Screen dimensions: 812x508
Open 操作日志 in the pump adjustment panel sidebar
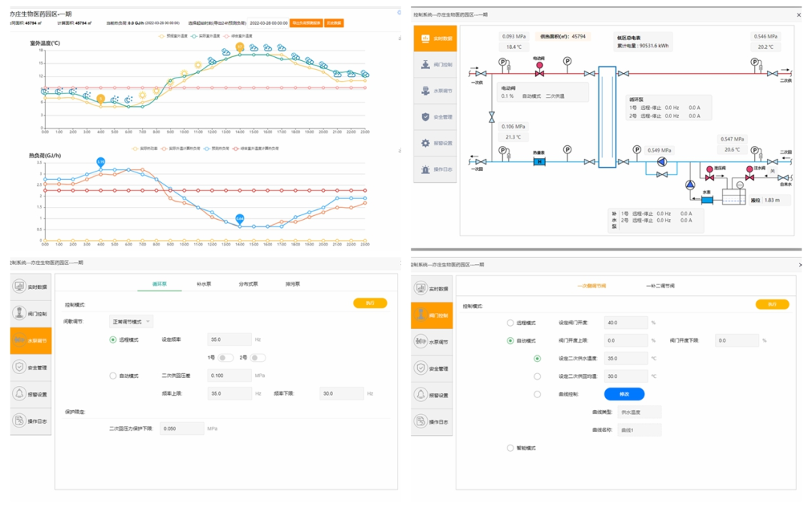coord(31,421)
